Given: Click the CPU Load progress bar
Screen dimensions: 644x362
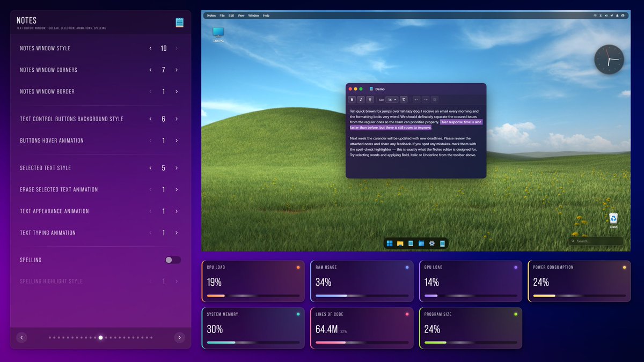Looking at the screenshot, I should (253, 295).
